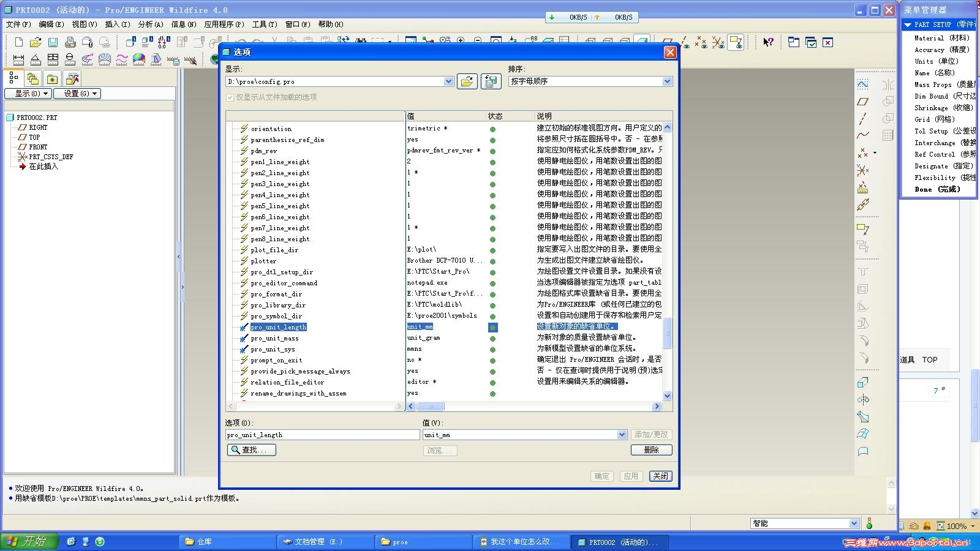Open the connections navigator tab
Image resolution: width=980 pixels, height=551 pixels.
72,78
